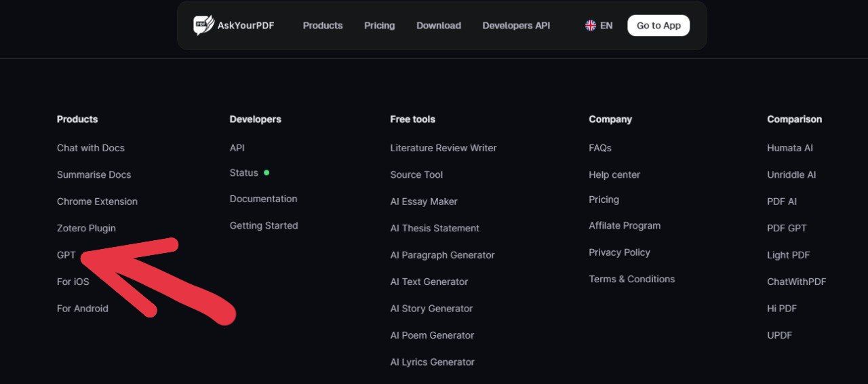
Task: Open the API link under Developers
Action: tap(237, 148)
